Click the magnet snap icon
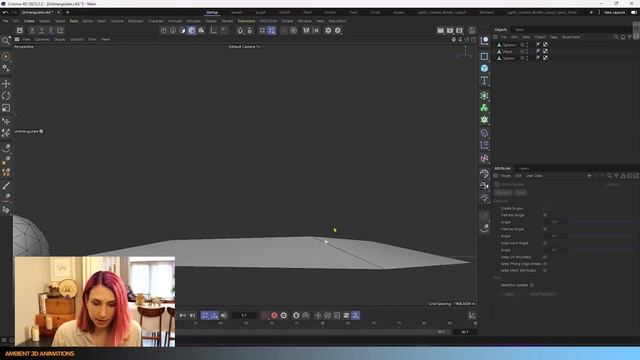The height and width of the screenshot is (360, 640). pos(240,31)
